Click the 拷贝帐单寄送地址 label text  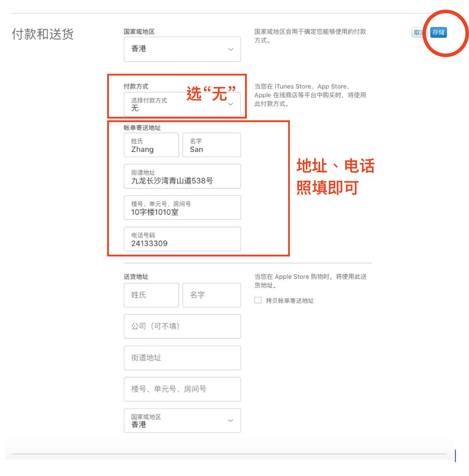(290, 301)
